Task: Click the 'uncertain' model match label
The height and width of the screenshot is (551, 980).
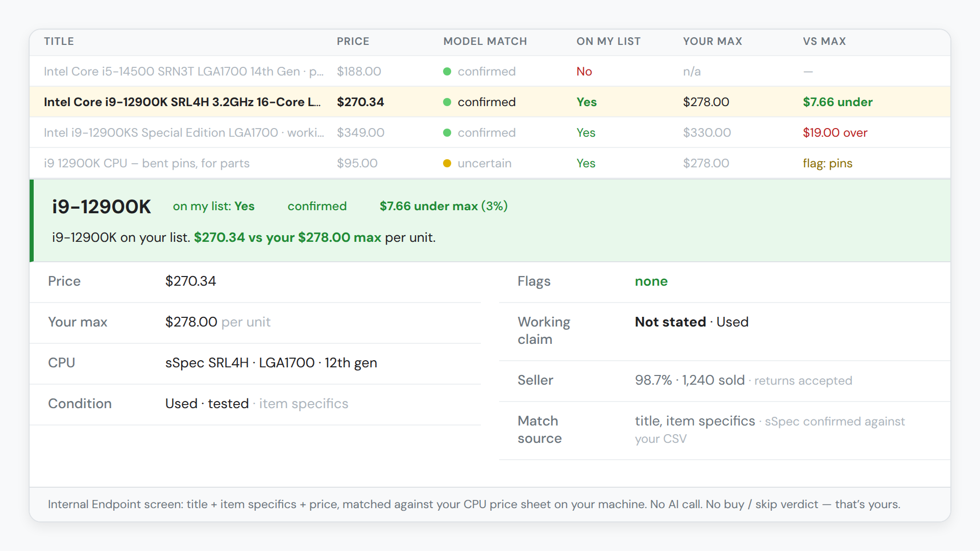Action: click(484, 163)
